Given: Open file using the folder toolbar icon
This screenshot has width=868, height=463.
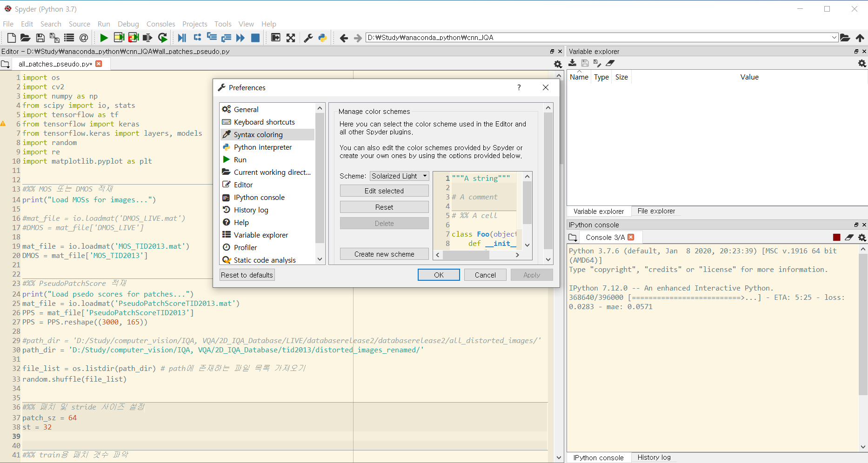Looking at the screenshot, I should (26, 38).
